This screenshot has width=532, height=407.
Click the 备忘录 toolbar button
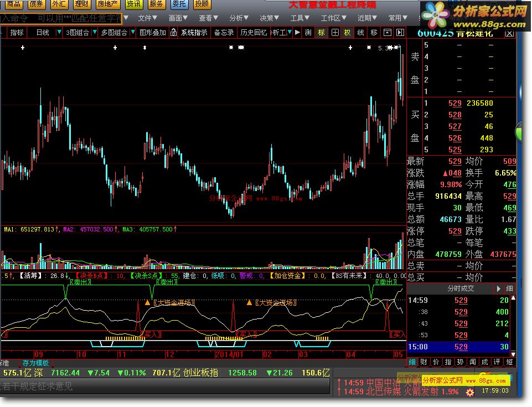coord(224,32)
